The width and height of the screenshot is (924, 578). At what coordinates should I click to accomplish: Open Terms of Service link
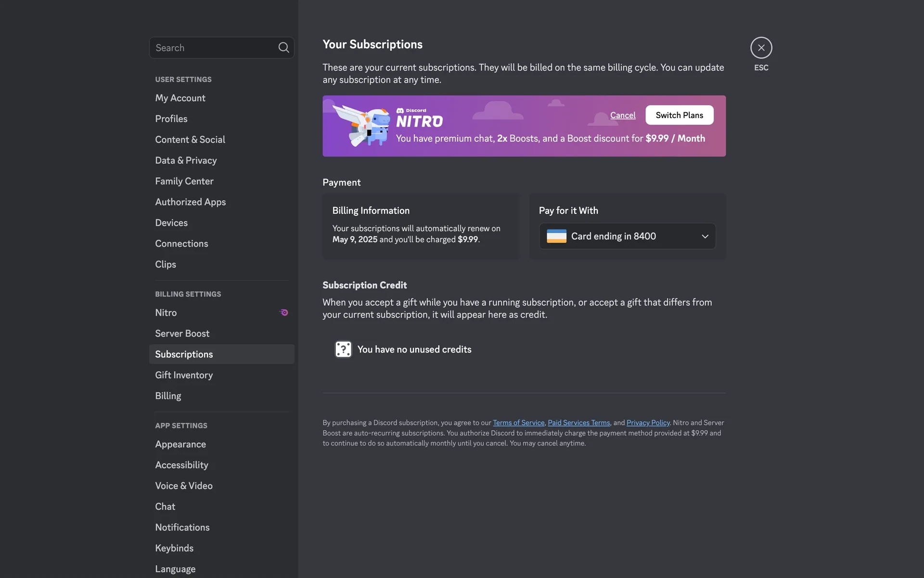(x=518, y=422)
